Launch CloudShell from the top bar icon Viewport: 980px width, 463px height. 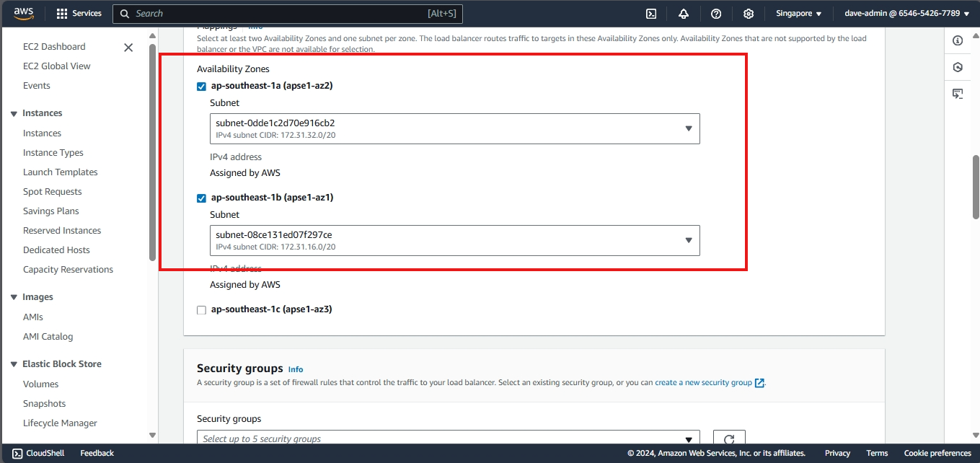(650, 14)
